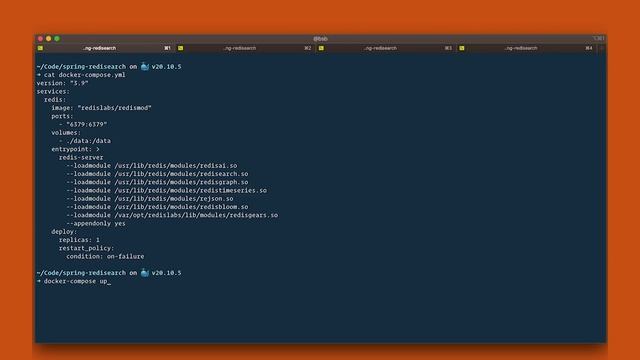Click the image 'redislabs/redismod' line
This screenshot has width=640, height=360.
pyautogui.click(x=101, y=108)
